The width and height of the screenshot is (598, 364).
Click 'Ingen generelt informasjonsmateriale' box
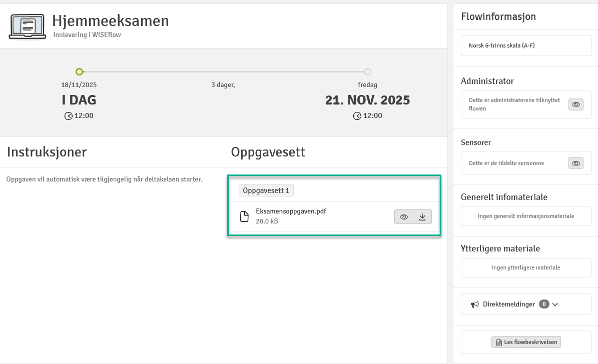point(526,216)
